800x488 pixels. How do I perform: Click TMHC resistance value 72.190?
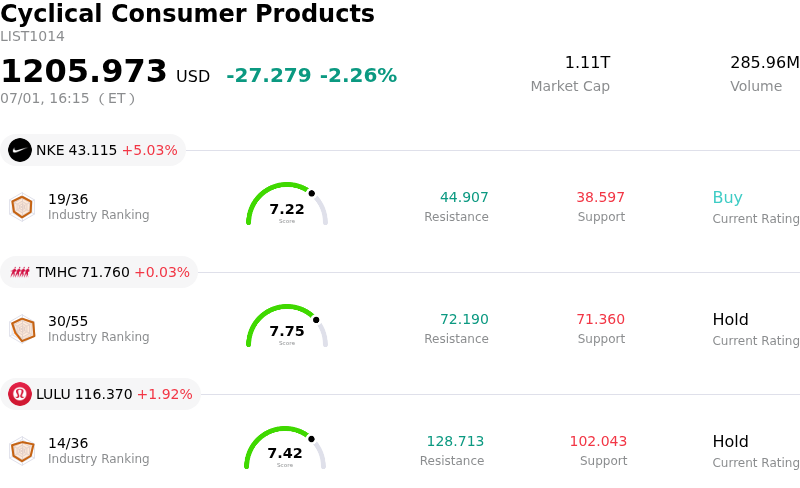pos(464,319)
